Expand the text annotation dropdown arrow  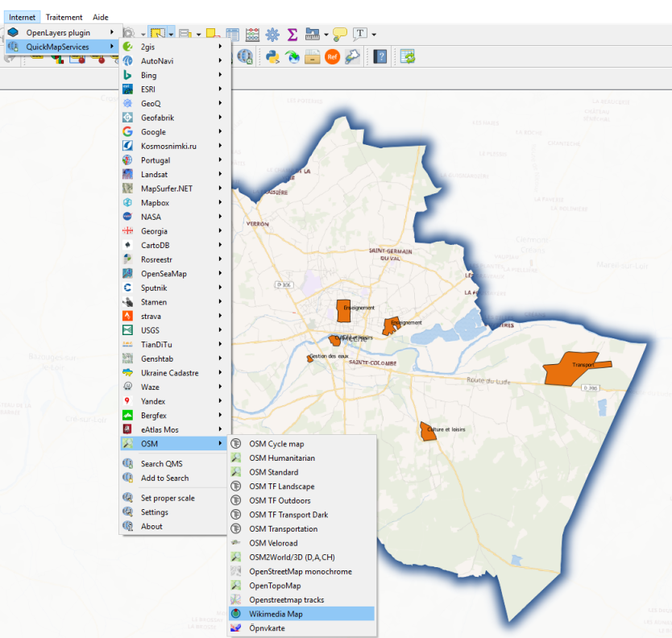[374, 35]
